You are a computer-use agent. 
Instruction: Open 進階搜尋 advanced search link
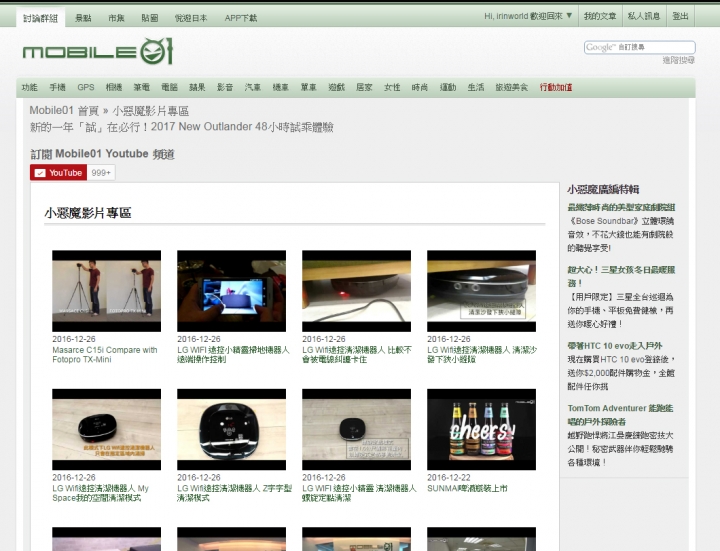(x=678, y=60)
